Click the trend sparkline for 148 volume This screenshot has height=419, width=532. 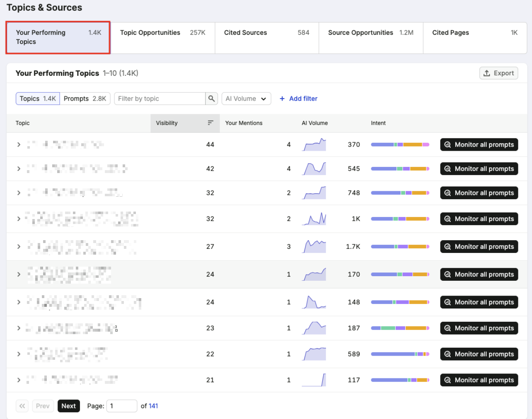(314, 302)
